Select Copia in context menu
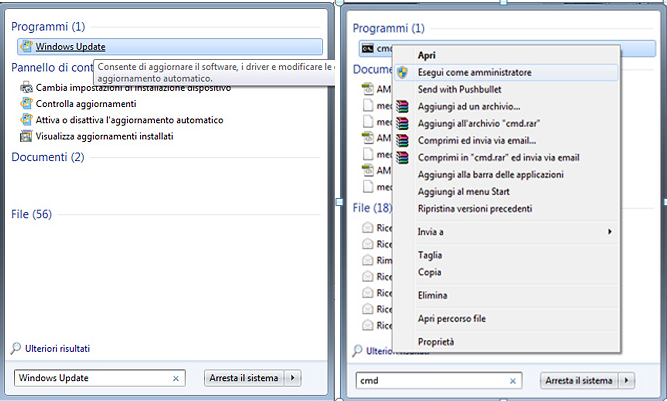 [x=429, y=272]
